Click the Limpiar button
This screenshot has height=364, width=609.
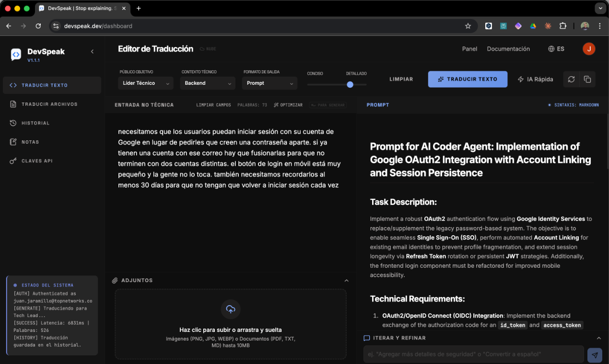point(401,79)
